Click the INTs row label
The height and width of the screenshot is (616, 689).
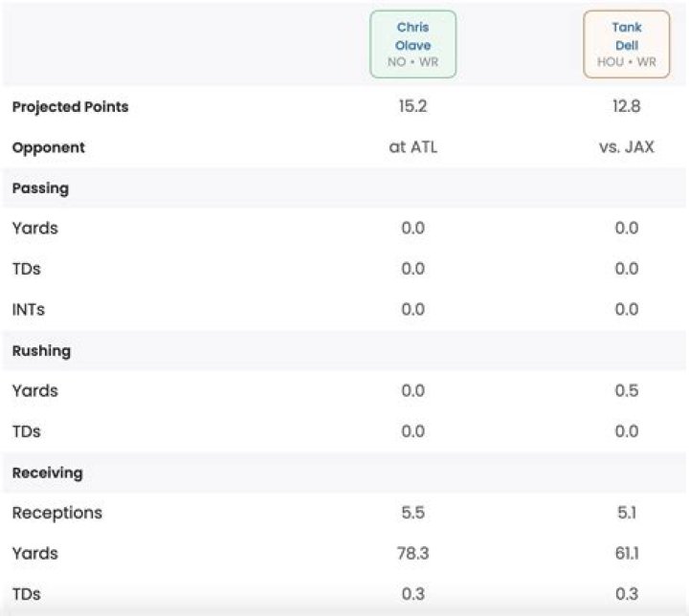[x=29, y=310]
